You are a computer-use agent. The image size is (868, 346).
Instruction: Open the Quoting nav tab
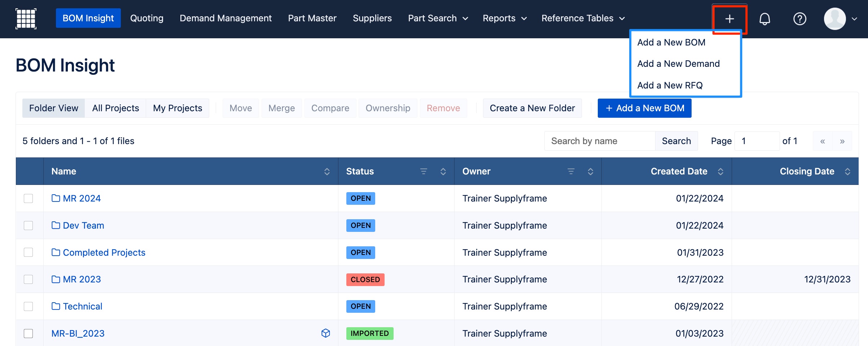point(146,18)
